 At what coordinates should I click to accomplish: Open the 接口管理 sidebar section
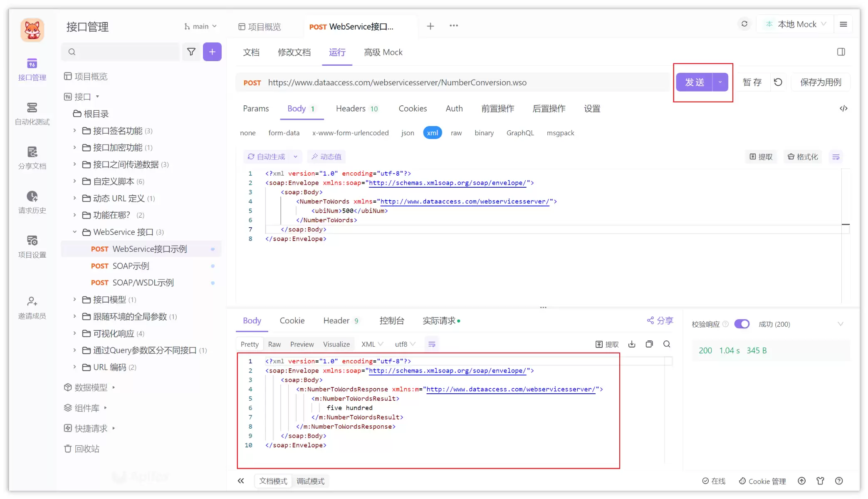[32, 70]
